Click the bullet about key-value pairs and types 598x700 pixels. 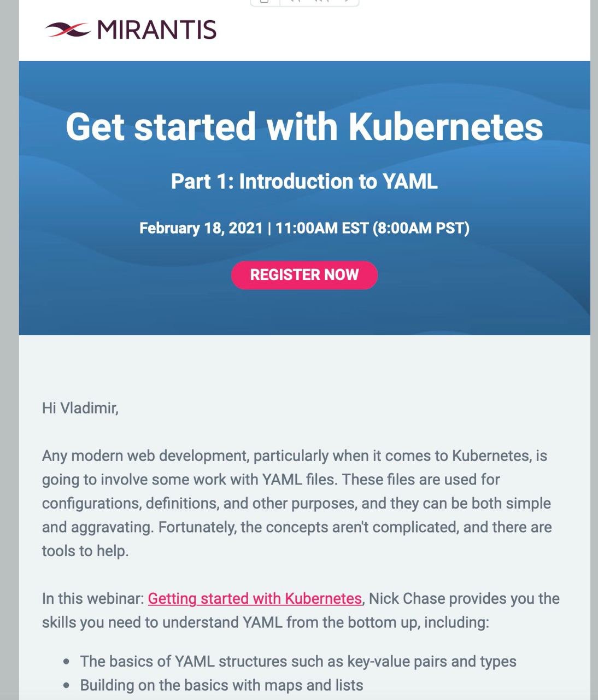(x=298, y=661)
